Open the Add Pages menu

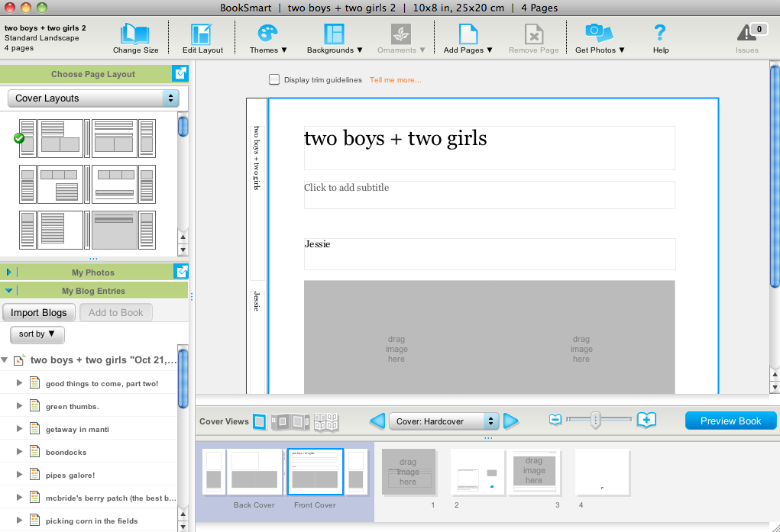click(x=468, y=38)
